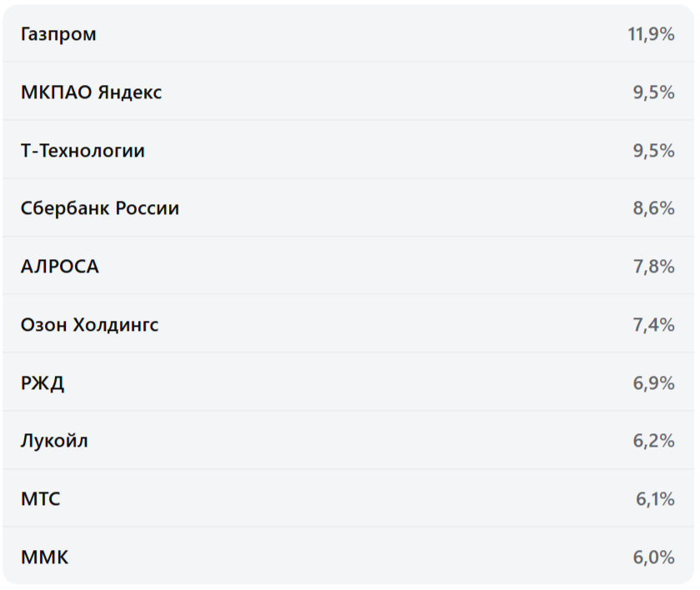This screenshot has width=700, height=590.
Task: Click the 6,1% value for МТС
Action: pos(655,499)
